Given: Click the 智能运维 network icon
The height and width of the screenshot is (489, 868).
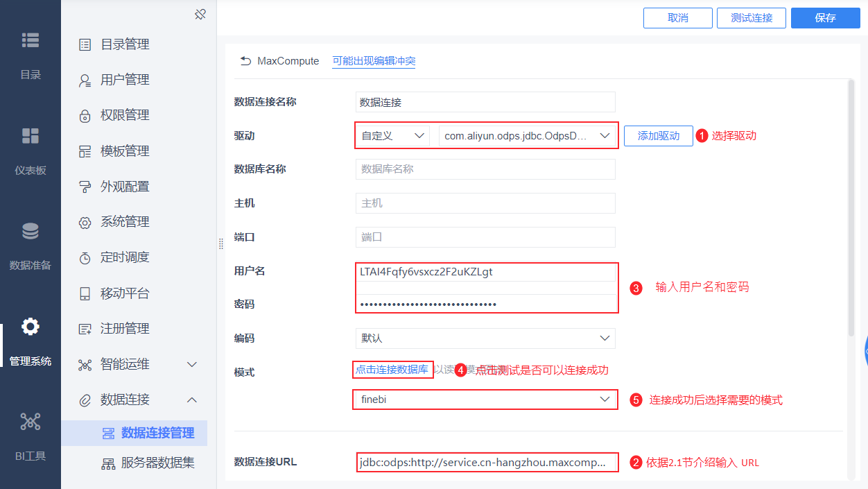Looking at the screenshot, I should coord(85,365).
